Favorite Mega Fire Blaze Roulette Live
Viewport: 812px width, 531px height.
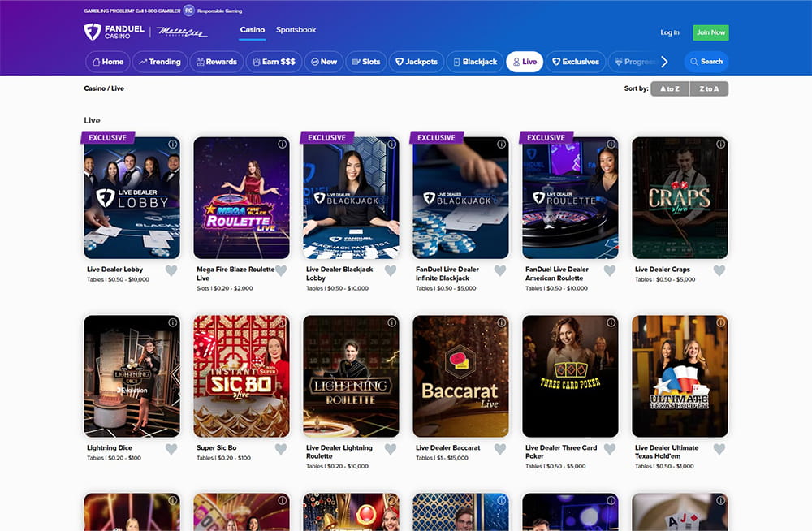281,270
